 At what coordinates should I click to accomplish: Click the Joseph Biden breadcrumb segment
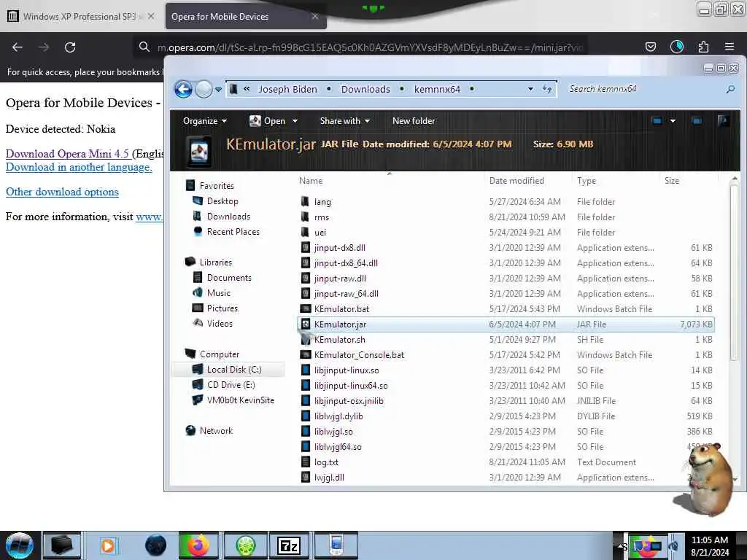[x=287, y=89]
